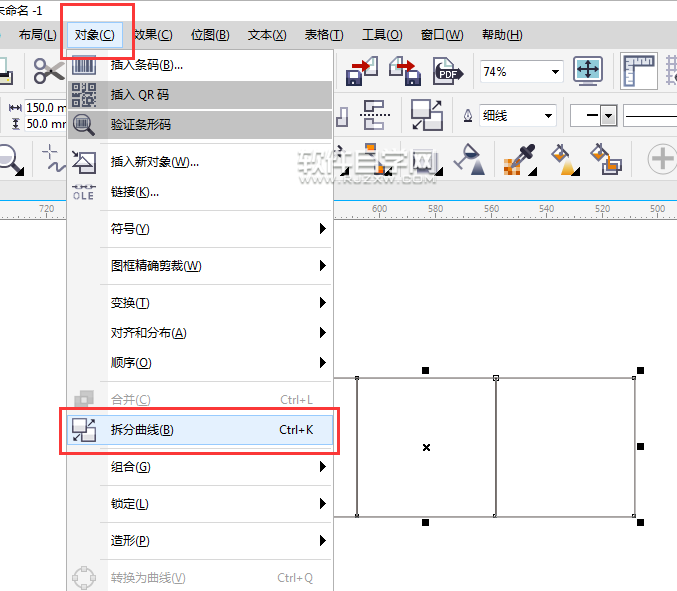The height and width of the screenshot is (591, 677).
Task: Click the QR code icon in menu
Action: (x=84, y=95)
